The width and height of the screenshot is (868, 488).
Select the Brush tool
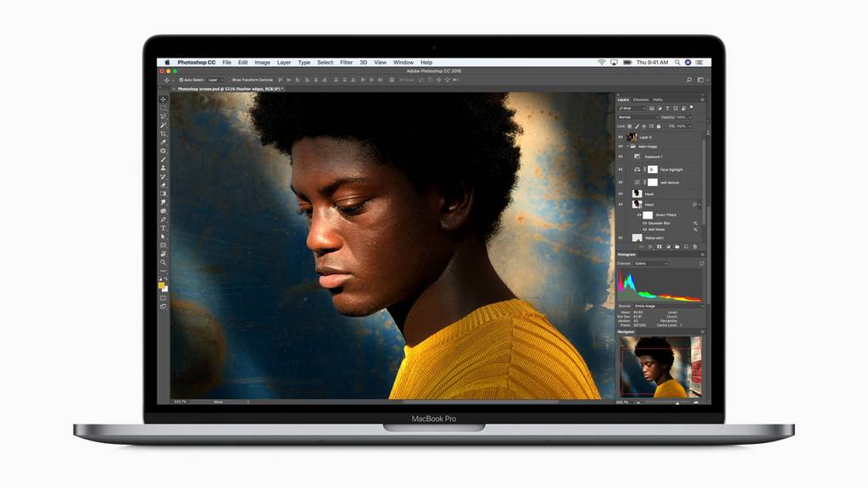click(x=163, y=159)
